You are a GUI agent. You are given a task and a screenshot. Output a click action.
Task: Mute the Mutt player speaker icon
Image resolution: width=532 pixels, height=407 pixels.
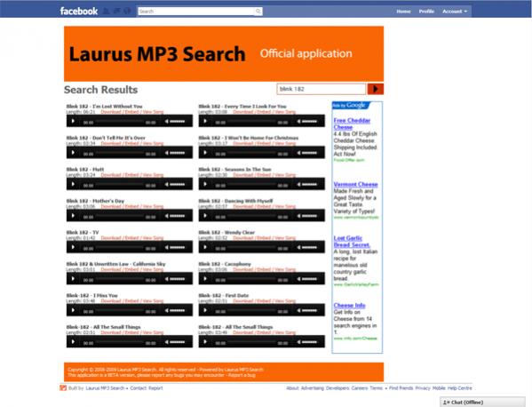[x=167, y=184]
